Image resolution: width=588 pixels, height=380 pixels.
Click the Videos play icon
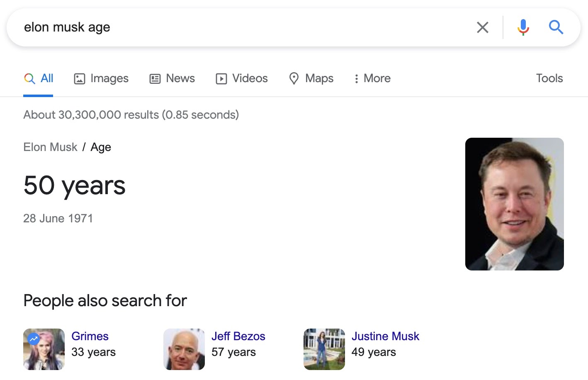point(221,78)
